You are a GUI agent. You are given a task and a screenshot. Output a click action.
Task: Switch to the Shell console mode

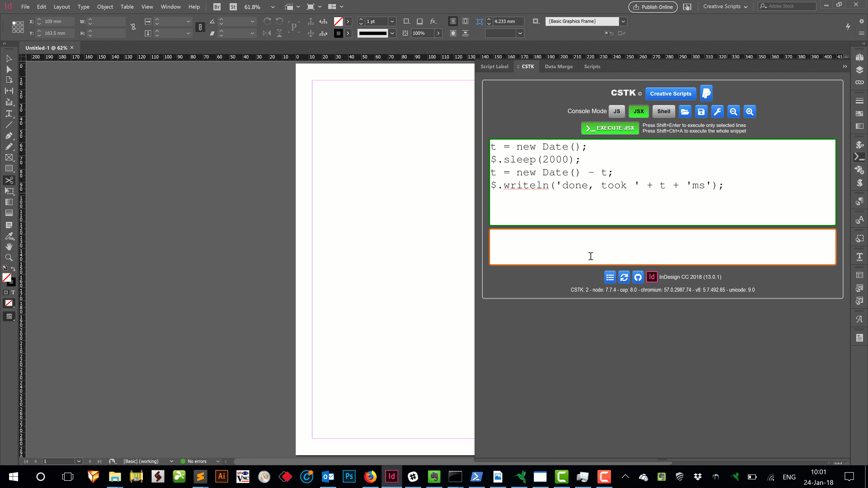(x=663, y=112)
